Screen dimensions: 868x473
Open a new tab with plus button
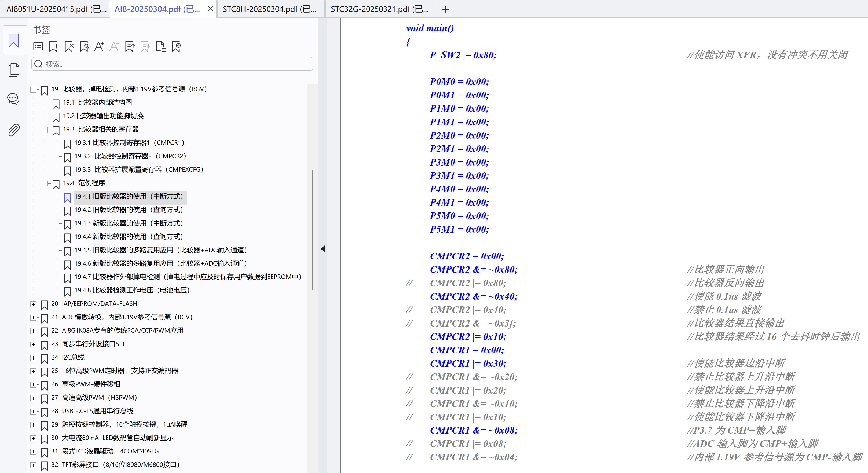tap(445, 9)
